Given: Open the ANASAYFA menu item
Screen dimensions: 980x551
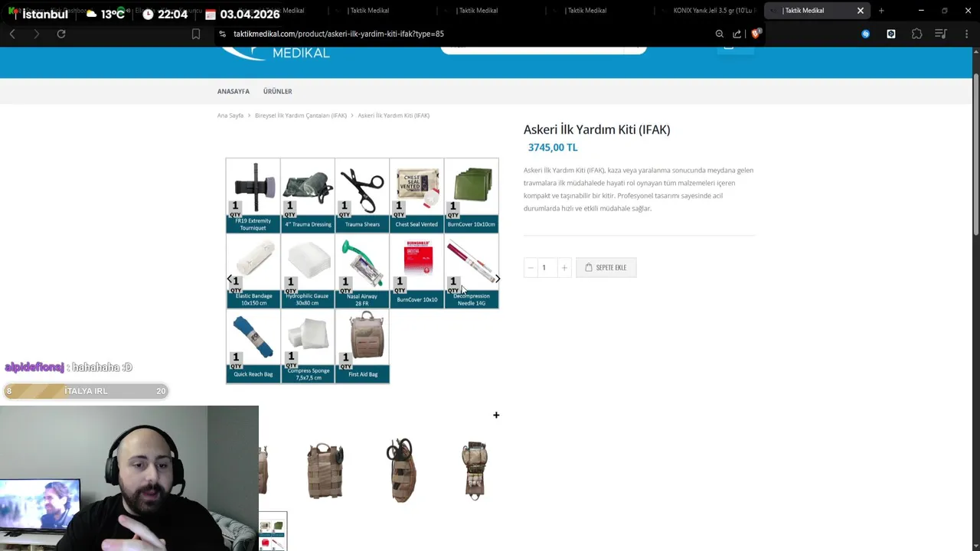Looking at the screenshot, I should 234,91.
